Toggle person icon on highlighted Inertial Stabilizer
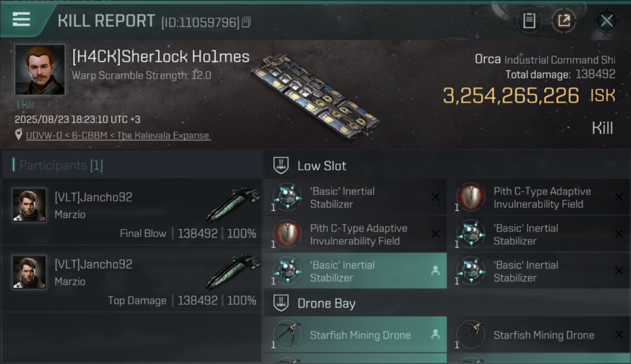The width and height of the screenshot is (631, 364). (x=435, y=271)
